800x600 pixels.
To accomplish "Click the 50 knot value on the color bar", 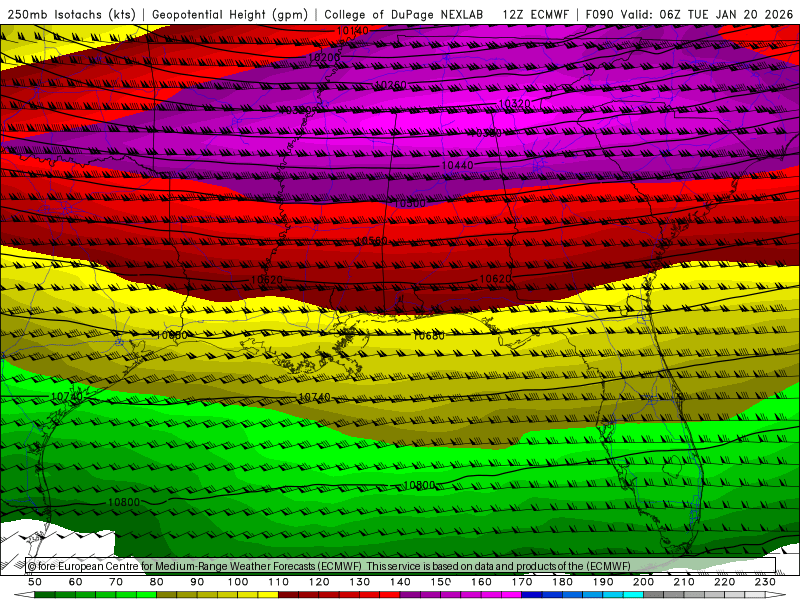I will (35, 582).
